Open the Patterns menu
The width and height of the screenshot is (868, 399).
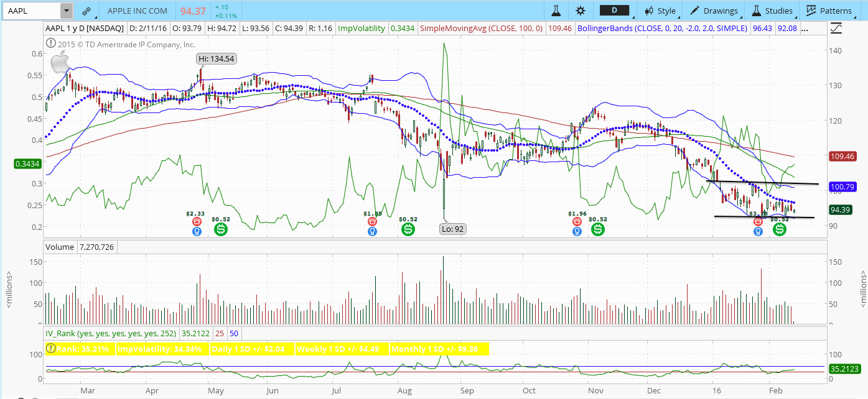[829, 11]
